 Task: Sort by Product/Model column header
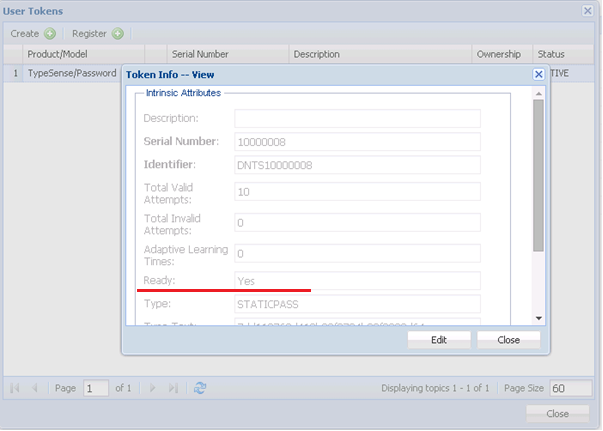coord(60,54)
